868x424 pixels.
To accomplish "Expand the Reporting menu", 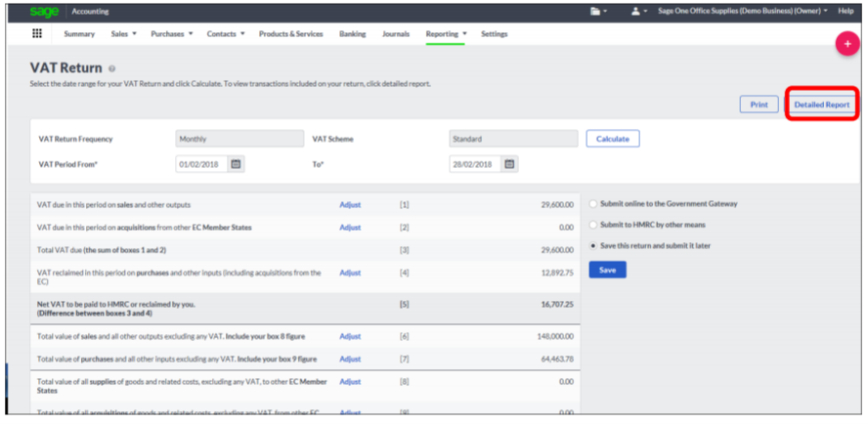I will [446, 34].
